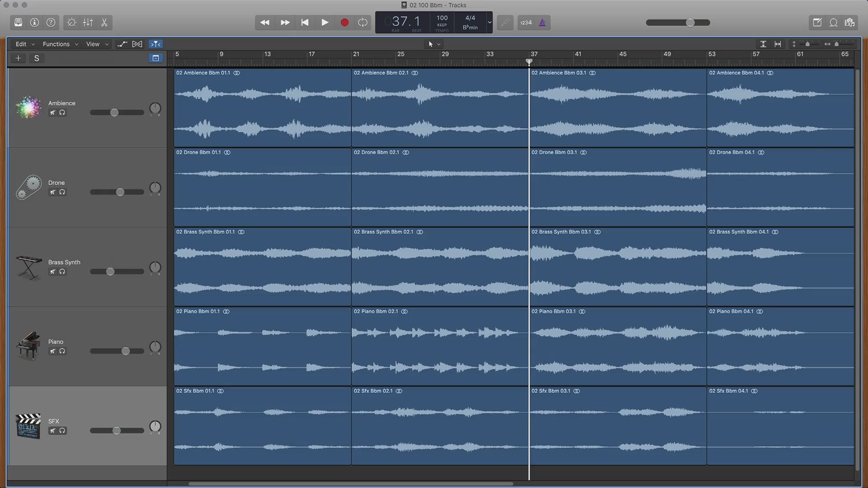Click the Metronome click icon

tap(542, 23)
